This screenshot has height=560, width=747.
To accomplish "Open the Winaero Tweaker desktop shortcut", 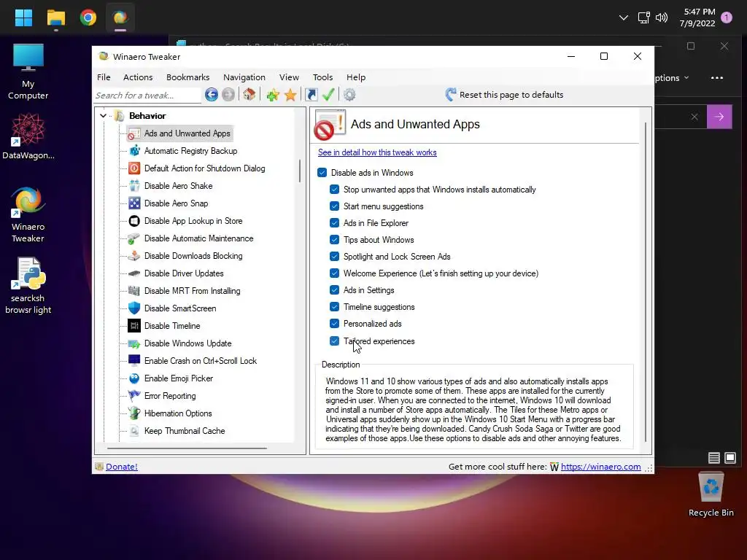I will [x=28, y=215].
